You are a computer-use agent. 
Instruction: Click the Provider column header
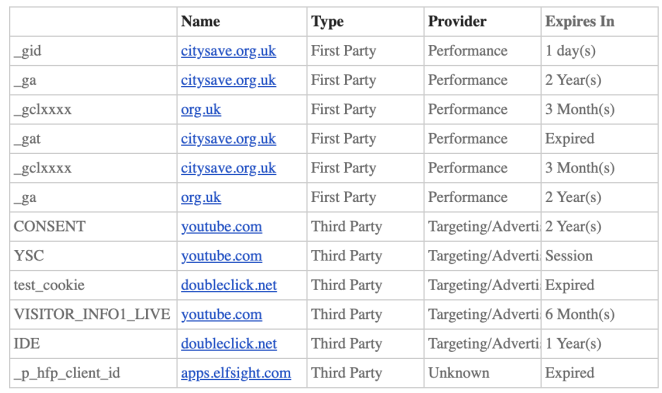pyautogui.click(x=457, y=22)
